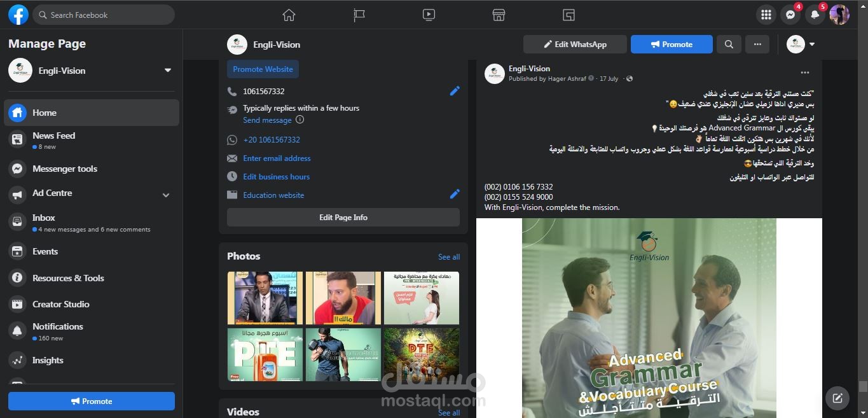This screenshot has height=418, width=868.
Task: Click the page vertical scrollbar thumb
Action: click(x=863, y=386)
